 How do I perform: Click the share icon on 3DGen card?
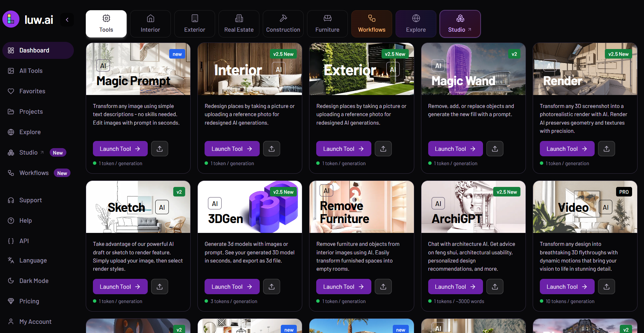[272, 287]
